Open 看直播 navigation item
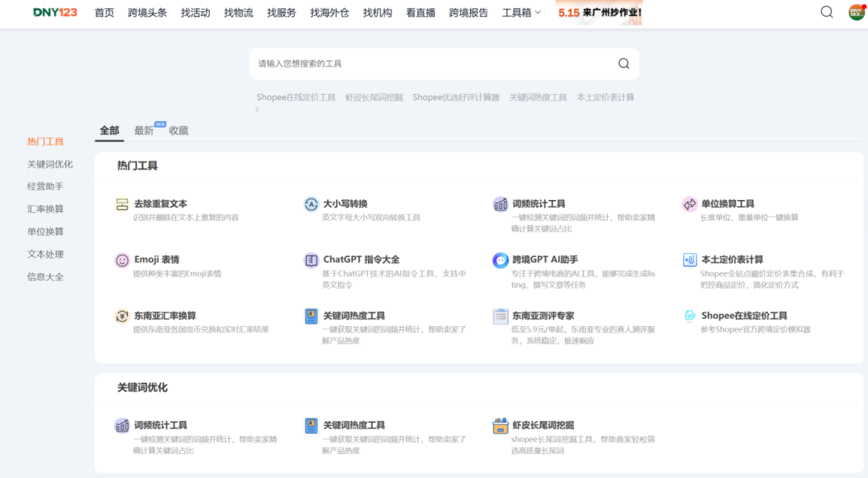 pyautogui.click(x=420, y=13)
